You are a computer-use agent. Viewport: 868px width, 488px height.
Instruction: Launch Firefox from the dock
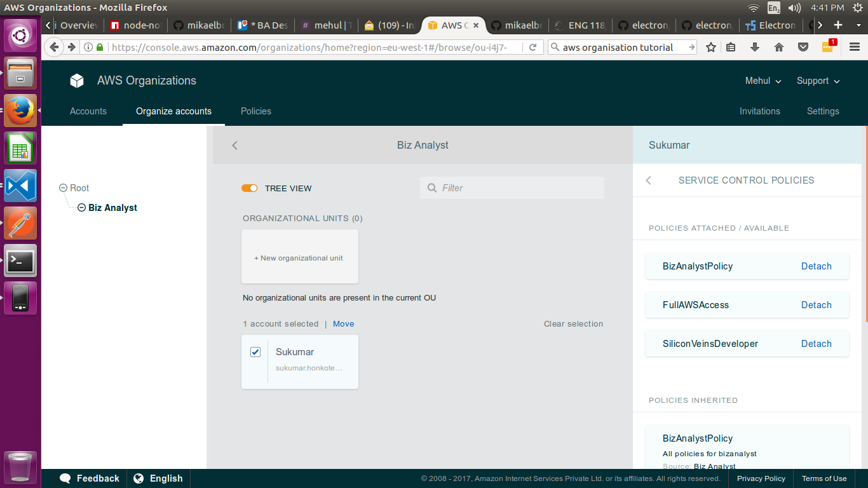tap(20, 111)
